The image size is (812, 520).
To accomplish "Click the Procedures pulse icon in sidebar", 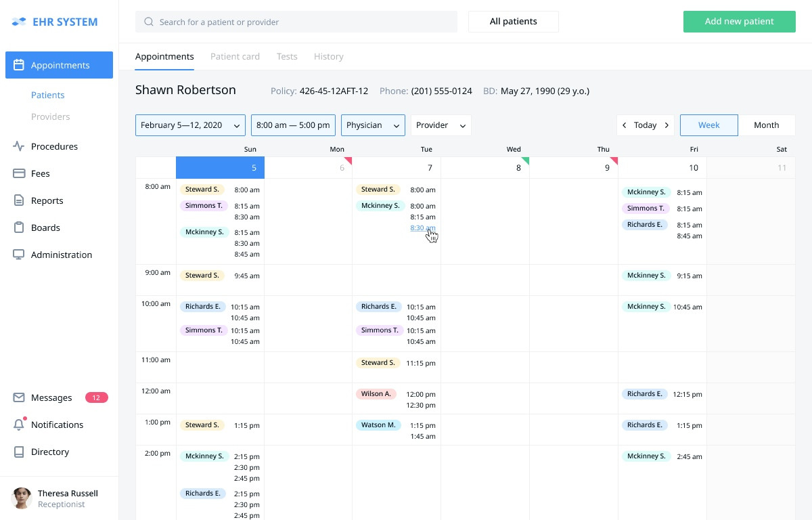I will 19,146.
